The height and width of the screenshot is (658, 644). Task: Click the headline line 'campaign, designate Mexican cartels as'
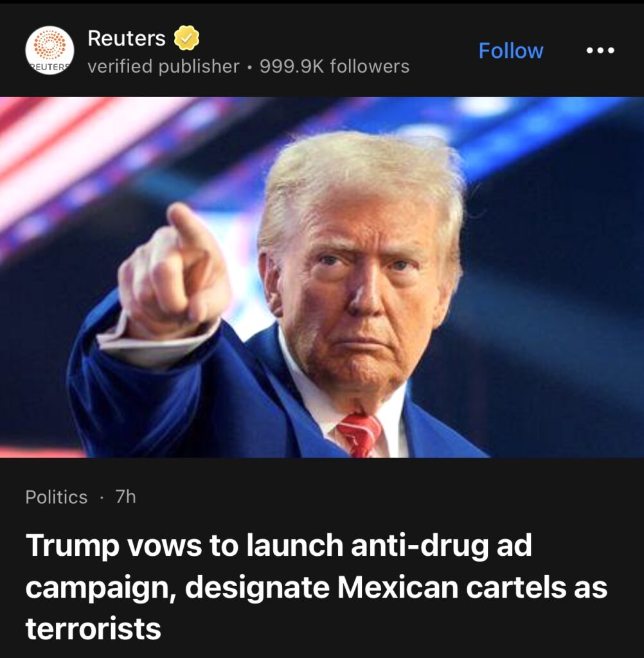[317, 587]
